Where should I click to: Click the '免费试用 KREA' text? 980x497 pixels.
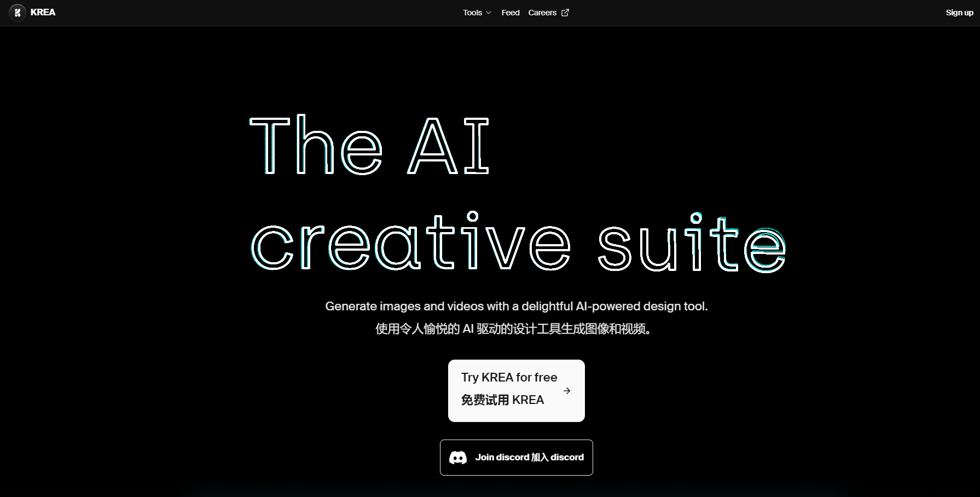click(502, 400)
